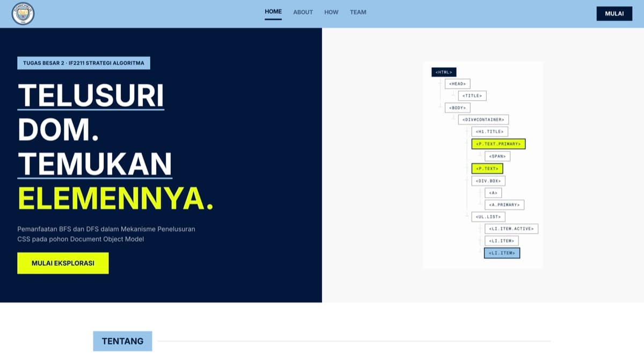Select the <BODY> tree node
Screen dimensions: 644x362
pos(457,108)
